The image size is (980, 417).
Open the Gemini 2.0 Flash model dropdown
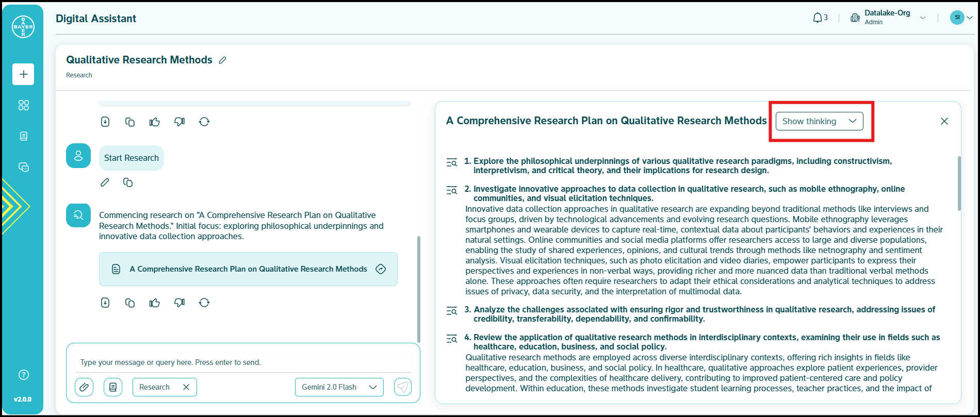(x=339, y=387)
